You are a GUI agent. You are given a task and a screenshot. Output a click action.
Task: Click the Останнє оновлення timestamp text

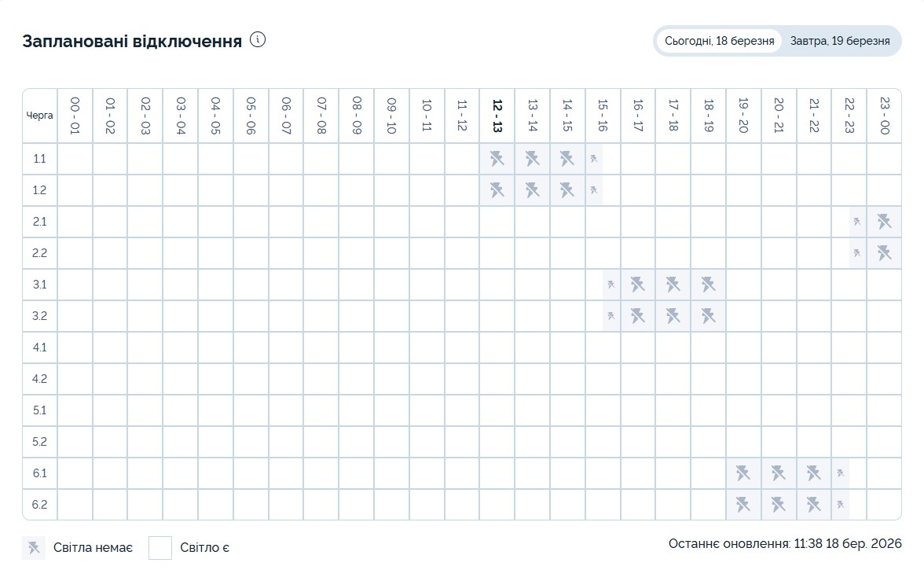[x=784, y=544]
